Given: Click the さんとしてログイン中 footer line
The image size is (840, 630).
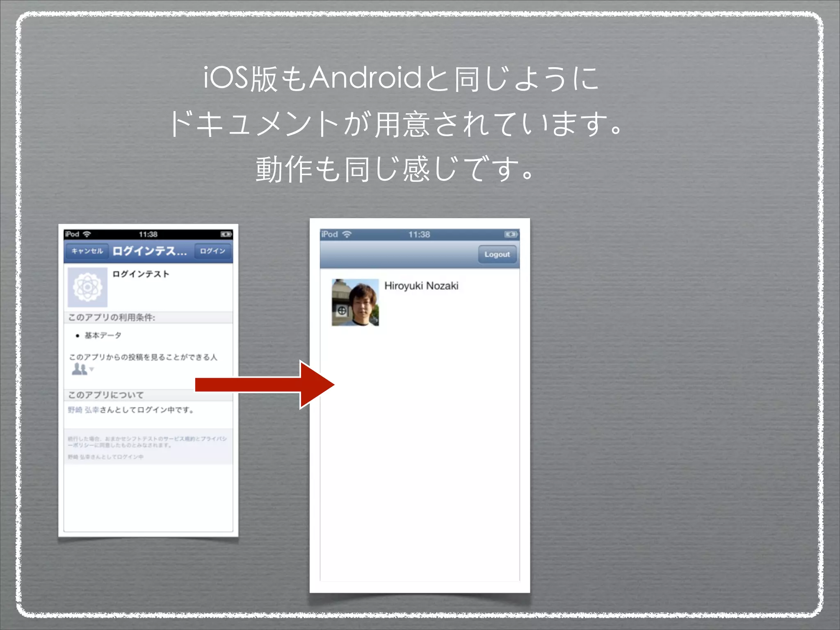Looking at the screenshot, I should pyautogui.click(x=105, y=457).
